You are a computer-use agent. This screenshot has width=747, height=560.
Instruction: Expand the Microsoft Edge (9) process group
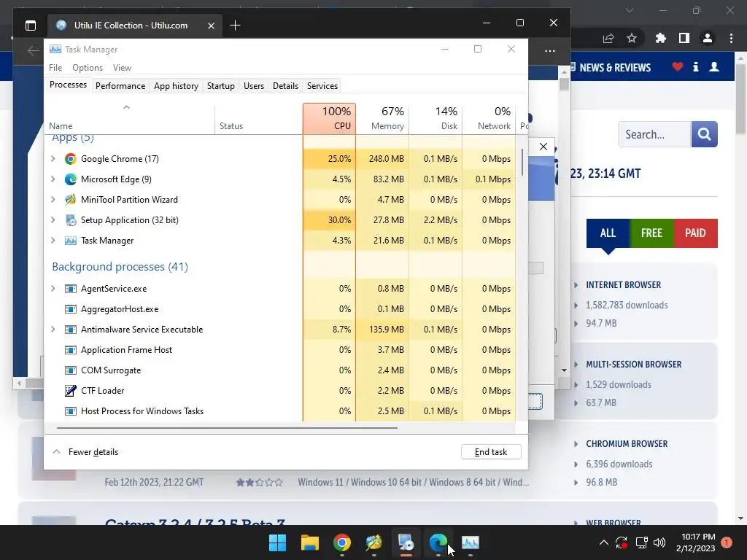pos(53,179)
